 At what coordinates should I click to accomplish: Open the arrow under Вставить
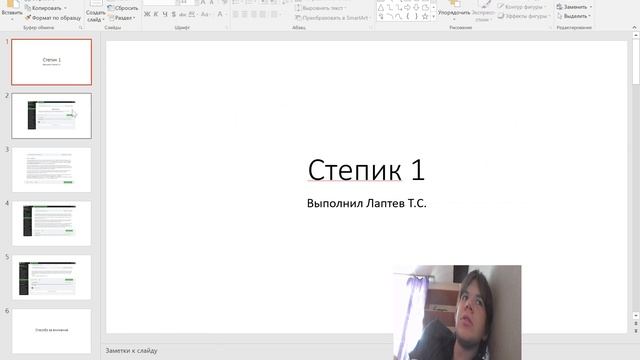[x=12, y=19]
